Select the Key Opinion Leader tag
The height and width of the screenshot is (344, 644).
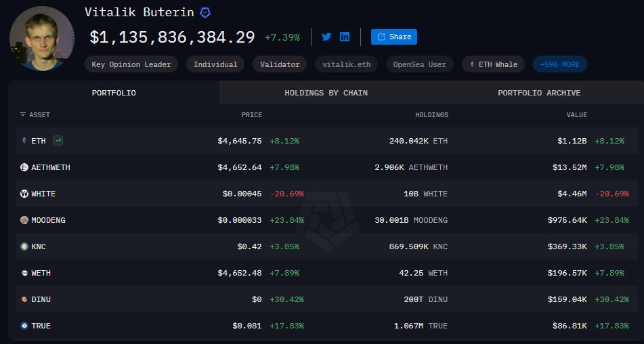(x=131, y=64)
